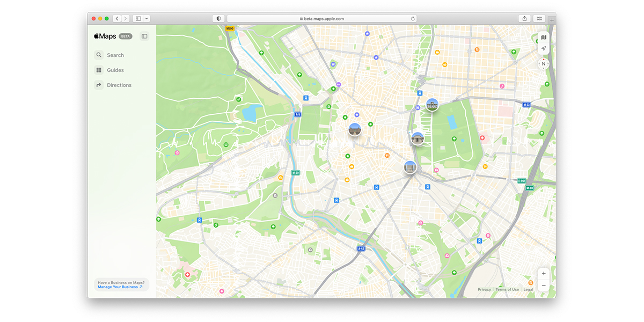Navigate back with the previous page arrow
The height and width of the screenshot is (322, 644).
coord(116,18)
